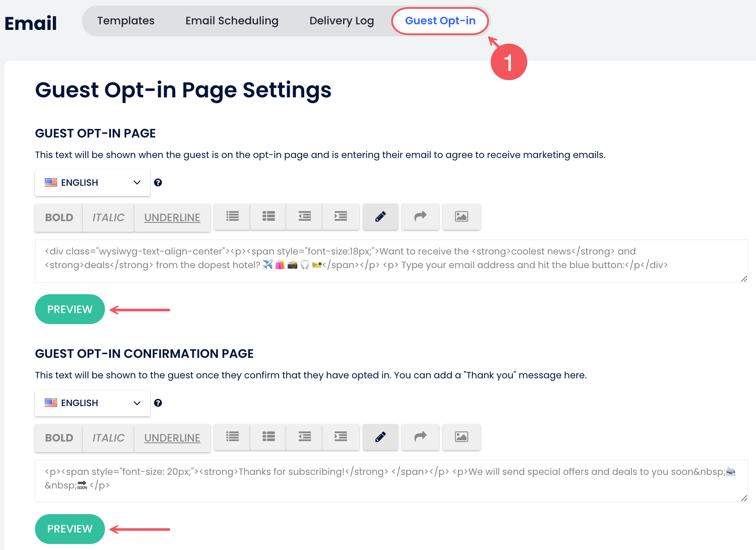This screenshot has width=756, height=550.
Task: Click help icon beside Opt-in Page language selector
Action: click(x=158, y=183)
